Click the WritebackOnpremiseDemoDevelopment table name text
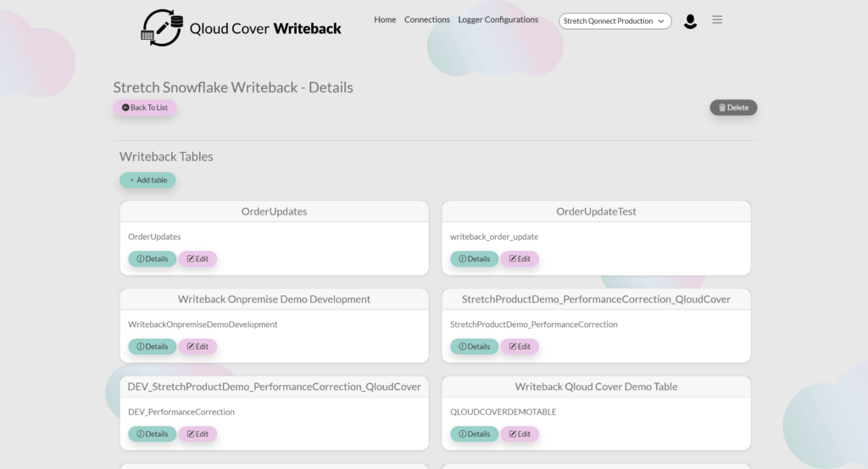 (203, 325)
